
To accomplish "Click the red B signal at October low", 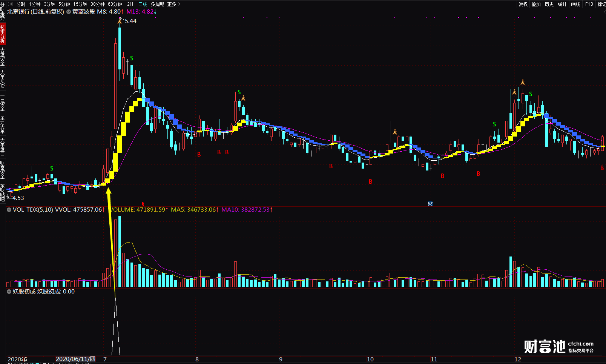I will pos(371,182).
